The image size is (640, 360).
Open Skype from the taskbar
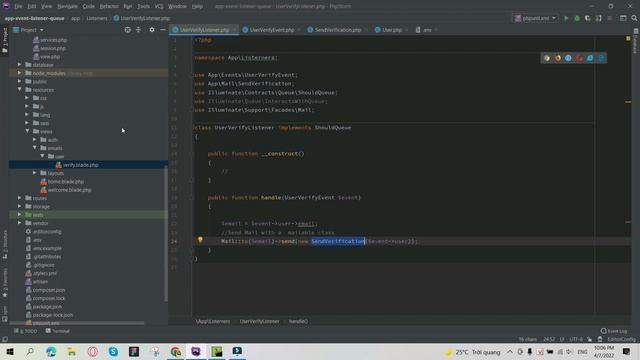click(113, 351)
